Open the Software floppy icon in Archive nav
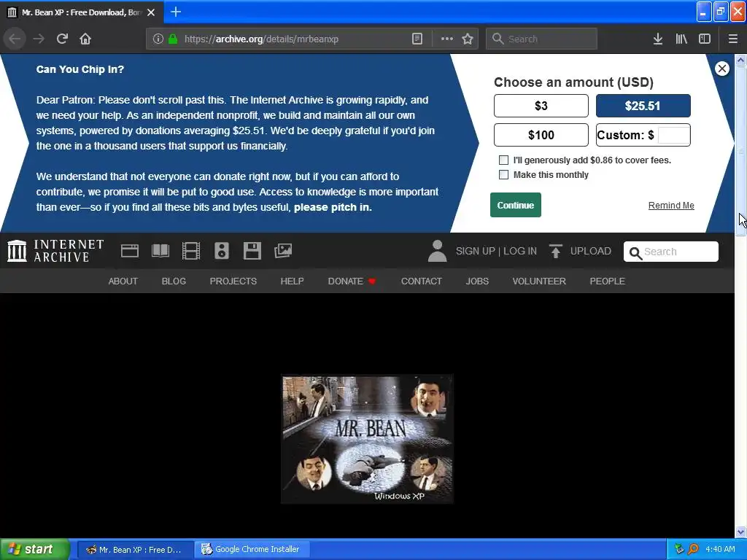The image size is (747, 560). pyautogui.click(x=252, y=251)
